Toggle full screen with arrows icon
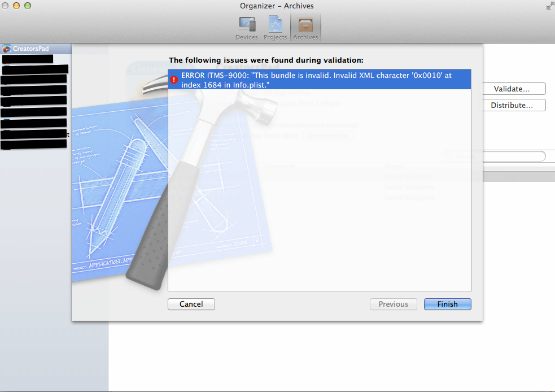This screenshot has height=392, width=555. (x=550, y=6)
